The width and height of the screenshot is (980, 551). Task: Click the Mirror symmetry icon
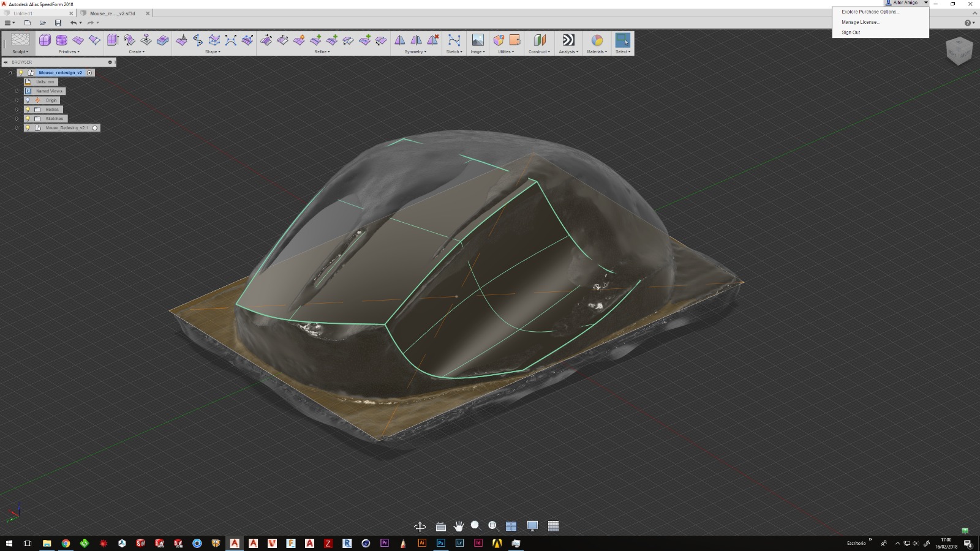(399, 40)
